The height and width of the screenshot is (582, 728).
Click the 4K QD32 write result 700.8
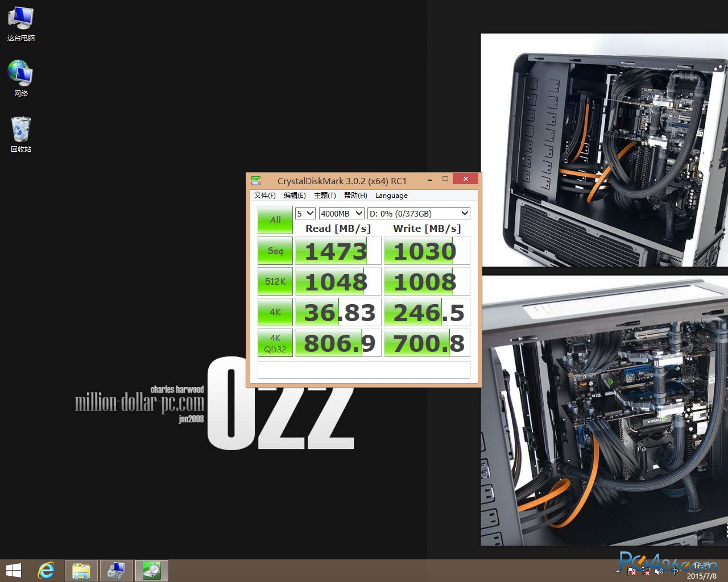click(x=427, y=343)
